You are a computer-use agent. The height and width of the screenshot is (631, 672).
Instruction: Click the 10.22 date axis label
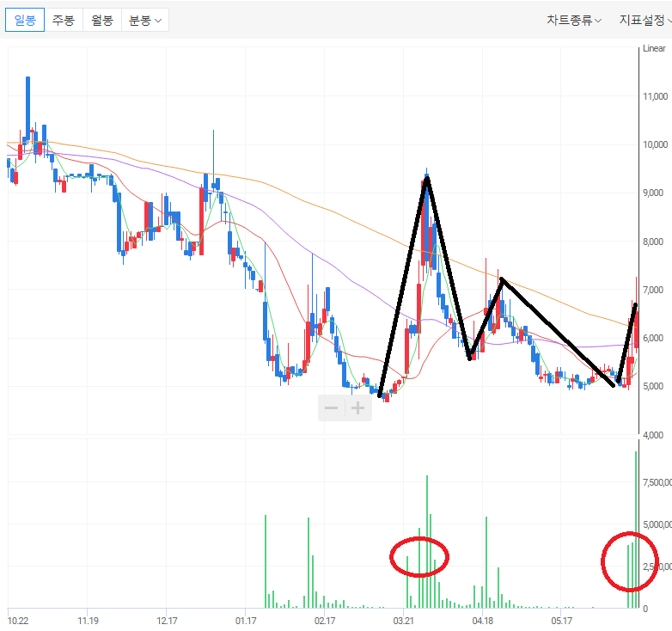[18, 621]
